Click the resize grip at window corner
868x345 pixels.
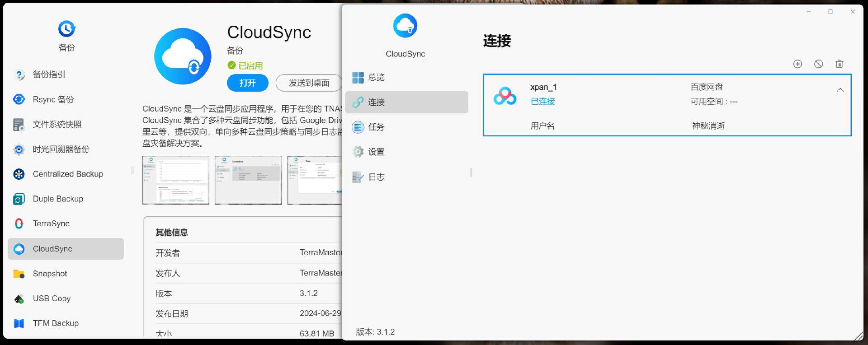[x=858, y=335]
